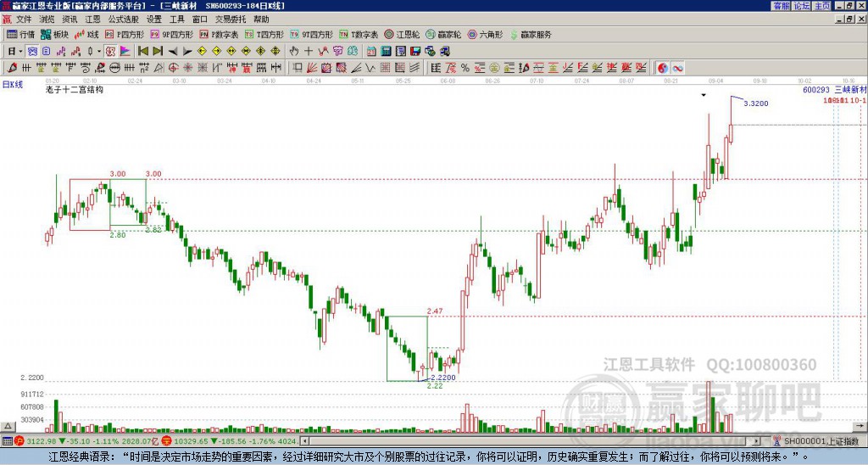
Task: Open the 工具 menu
Action: point(176,20)
